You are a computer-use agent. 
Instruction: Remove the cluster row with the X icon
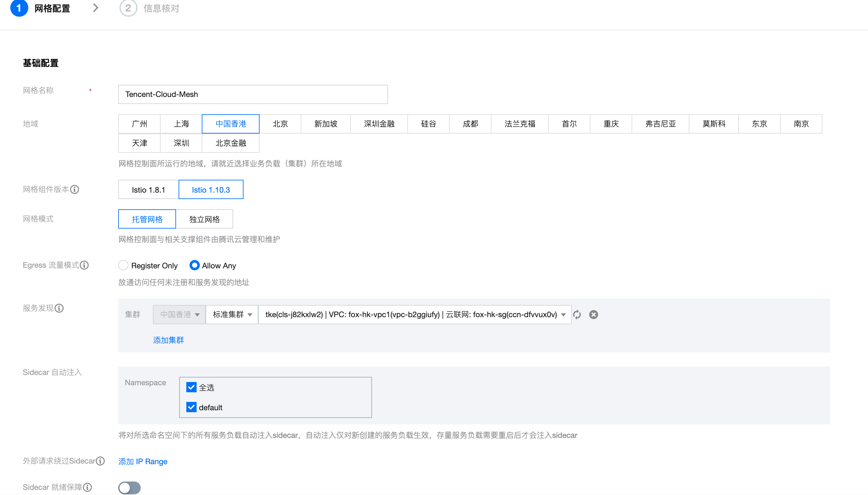click(x=594, y=315)
